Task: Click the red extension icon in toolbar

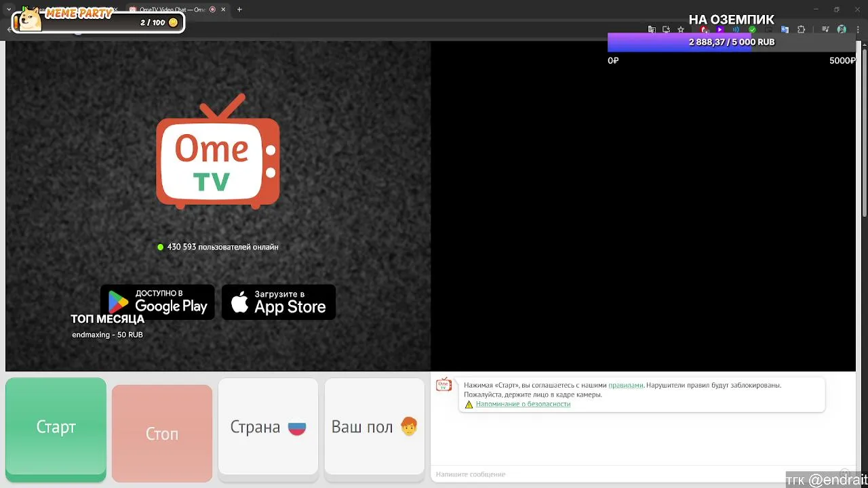Action: click(x=704, y=30)
